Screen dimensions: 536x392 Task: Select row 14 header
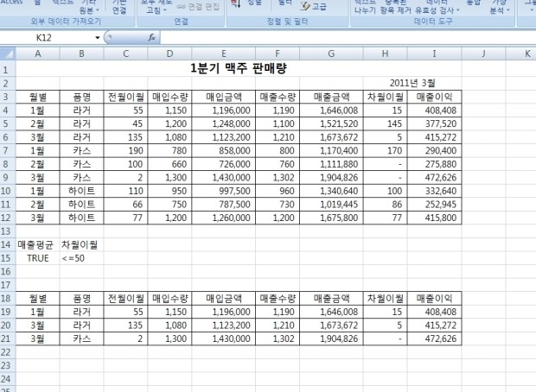[x=8, y=245]
